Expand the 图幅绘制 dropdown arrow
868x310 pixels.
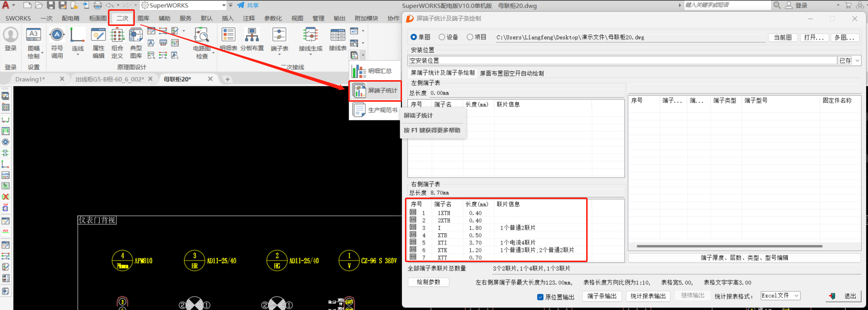(42, 53)
